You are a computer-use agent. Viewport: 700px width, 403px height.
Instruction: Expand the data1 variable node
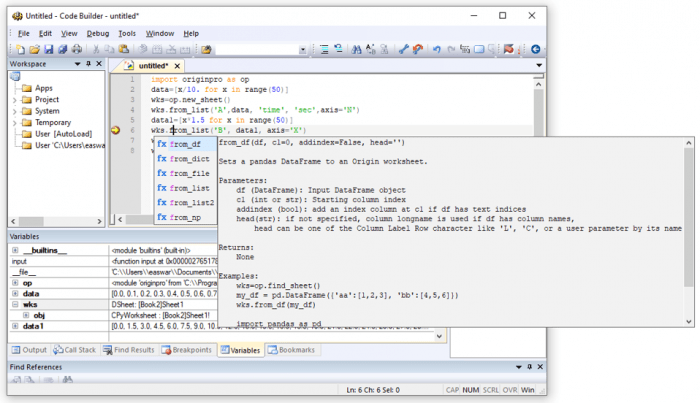coord(14,326)
